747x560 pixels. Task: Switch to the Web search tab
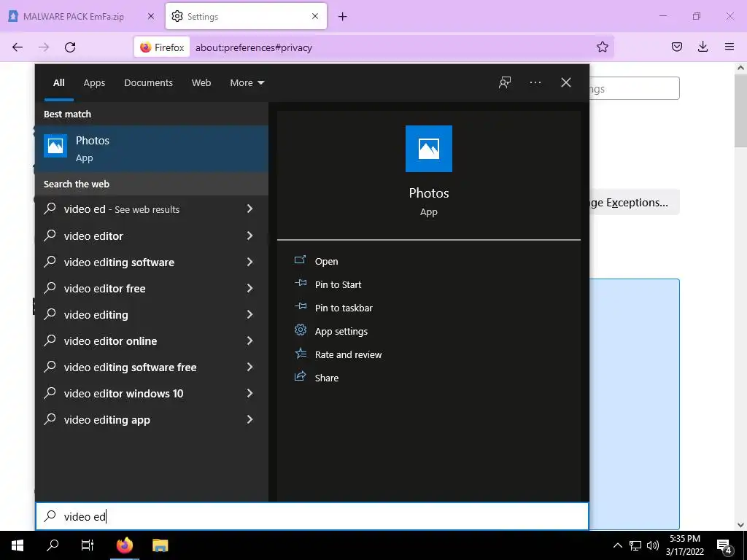[x=201, y=83]
